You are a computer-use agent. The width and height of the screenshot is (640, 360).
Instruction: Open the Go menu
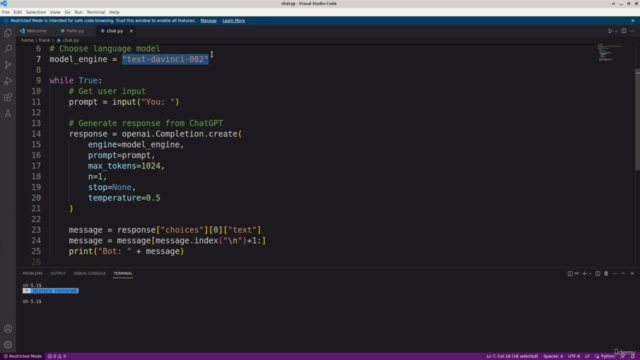67,12
